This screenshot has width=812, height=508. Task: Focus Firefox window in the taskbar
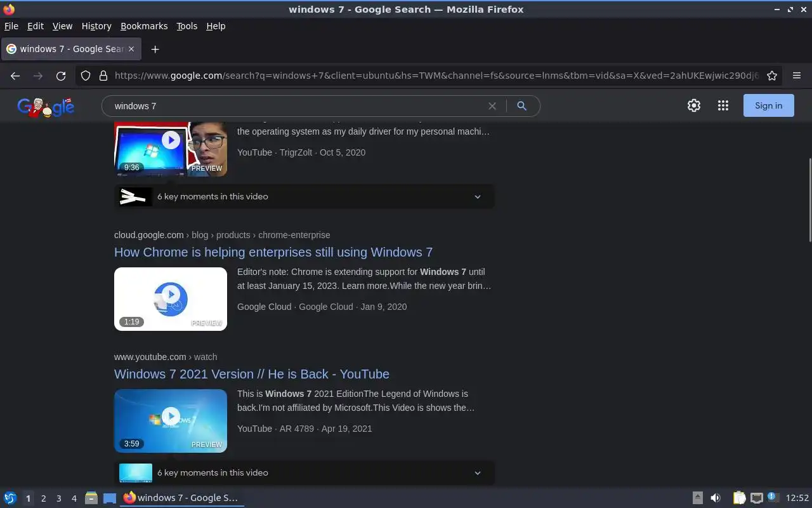182,498
